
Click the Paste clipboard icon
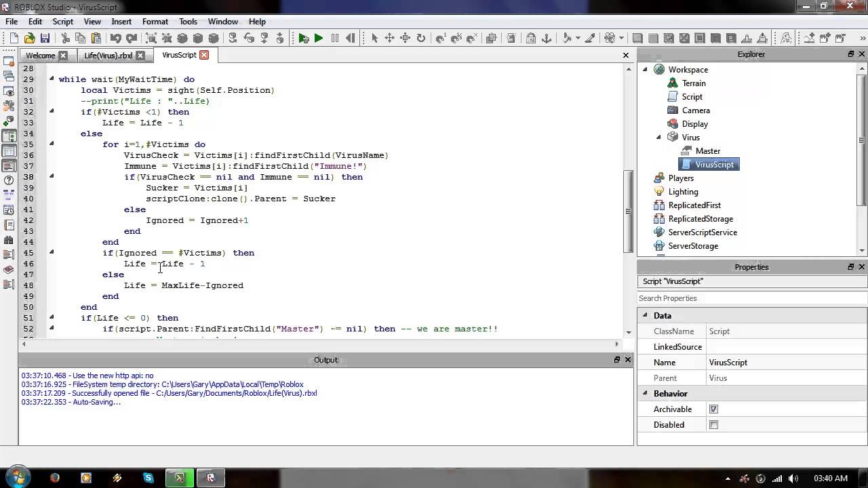(96, 39)
